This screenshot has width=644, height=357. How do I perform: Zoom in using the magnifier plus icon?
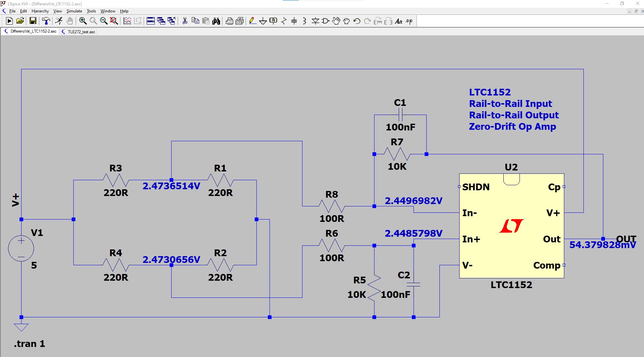coord(83,21)
